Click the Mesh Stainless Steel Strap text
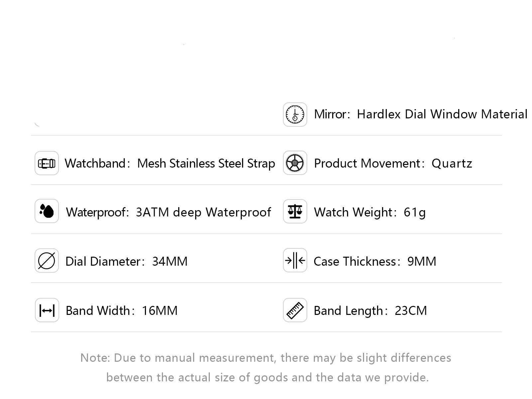The height and width of the screenshot is (399, 532). coord(206,164)
